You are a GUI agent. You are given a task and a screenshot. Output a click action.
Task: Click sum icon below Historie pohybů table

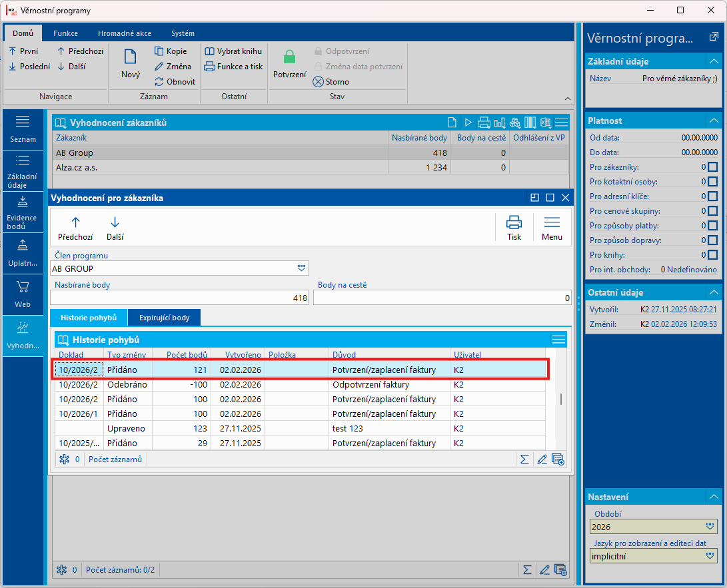[x=524, y=459]
